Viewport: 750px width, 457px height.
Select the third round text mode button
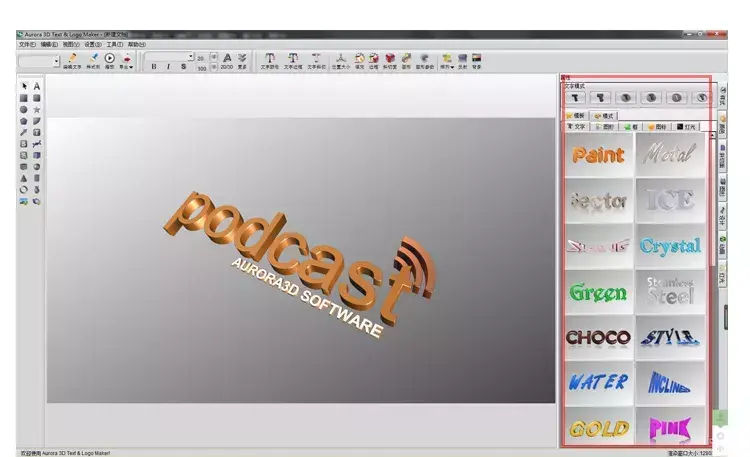click(626, 98)
